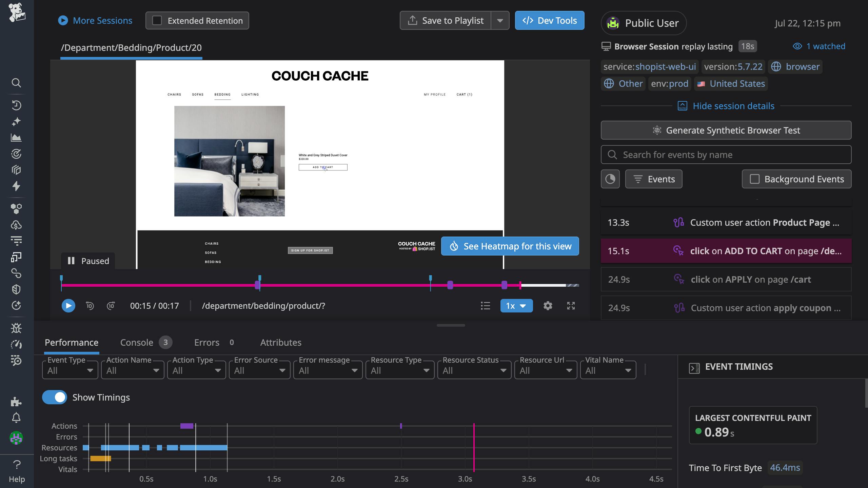Open the bug tracking icon in the sidebar
Viewport: 868px width, 488px height.
click(x=16, y=328)
